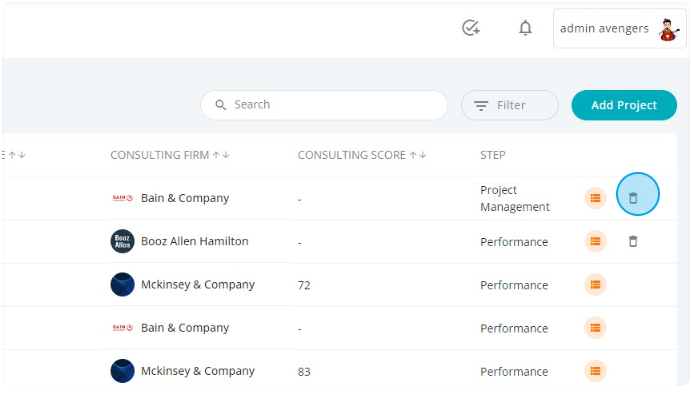The image size is (691, 401).
Task: Open list icon for score 72 row
Action: pos(595,284)
